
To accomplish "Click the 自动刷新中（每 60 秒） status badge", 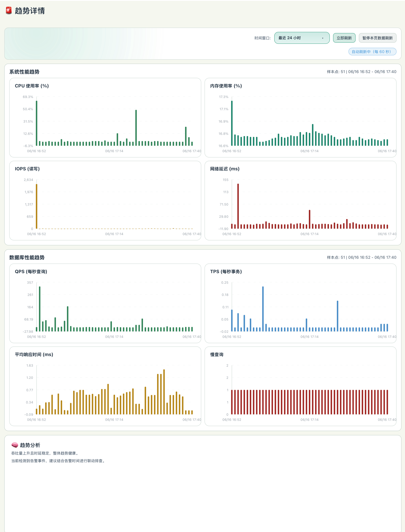I will [372, 52].
